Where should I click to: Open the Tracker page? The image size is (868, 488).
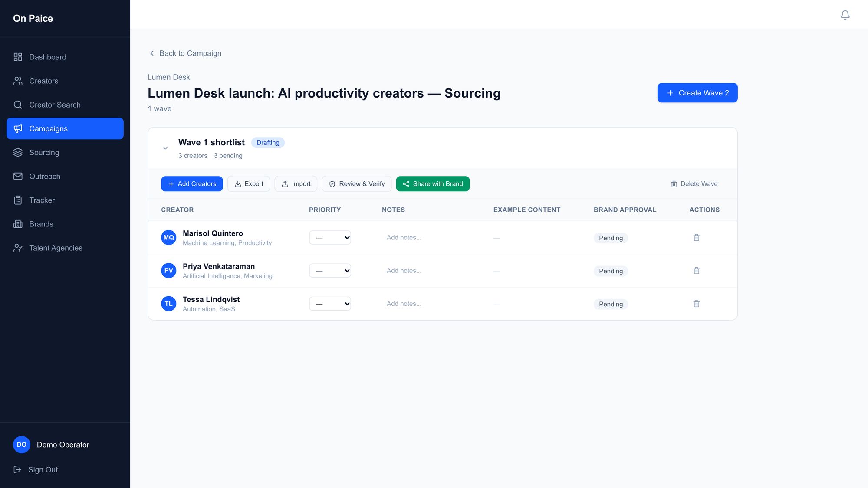pyautogui.click(x=65, y=200)
